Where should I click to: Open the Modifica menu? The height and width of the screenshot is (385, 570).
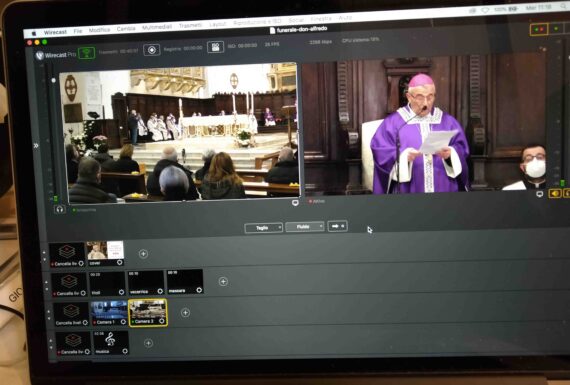pos(99,30)
